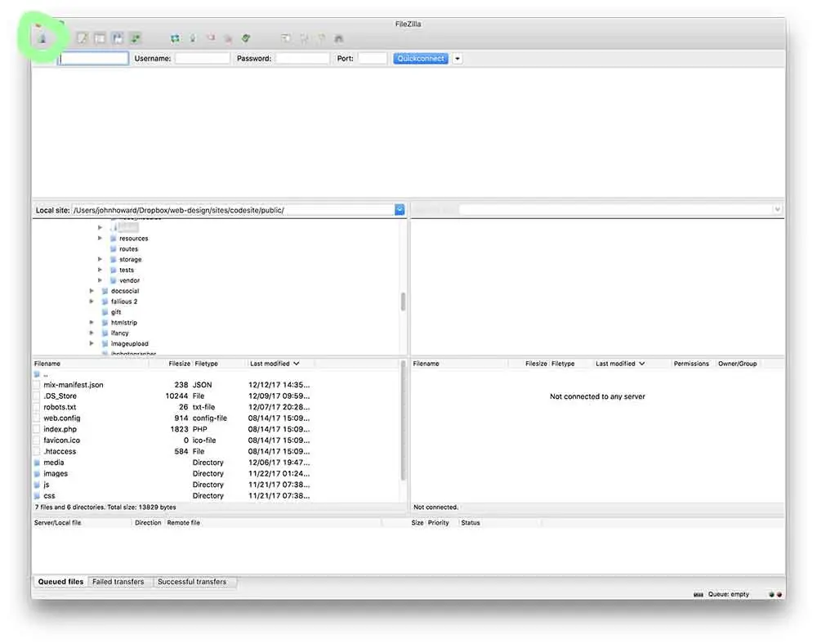Screen dimensions: 817x644
Task: Switch to the Queued files tab
Action: (x=60, y=581)
